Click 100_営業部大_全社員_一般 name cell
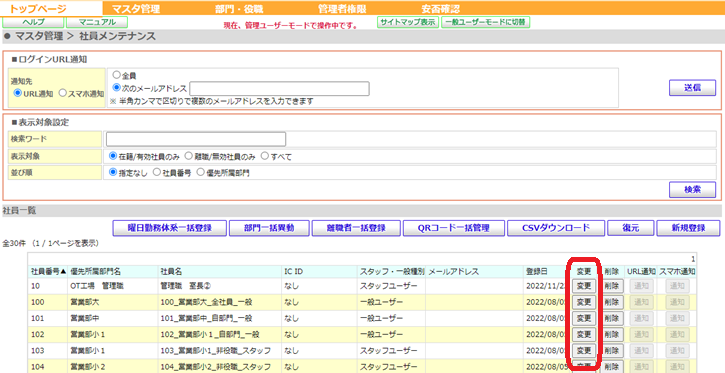The width and height of the screenshot is (725, 373). point(206,303)
